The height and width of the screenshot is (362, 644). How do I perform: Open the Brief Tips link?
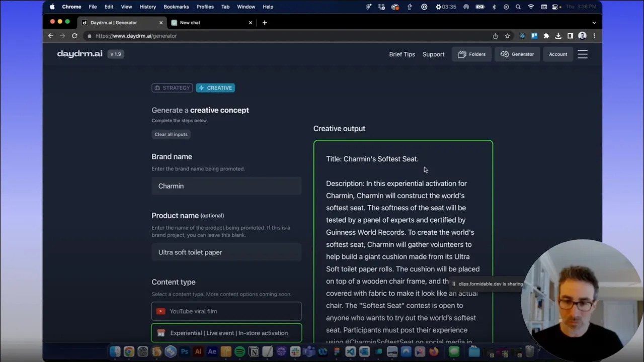402,54
